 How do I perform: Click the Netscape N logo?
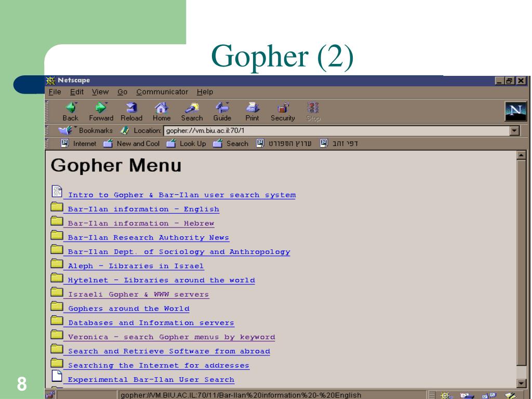[515, 111]
